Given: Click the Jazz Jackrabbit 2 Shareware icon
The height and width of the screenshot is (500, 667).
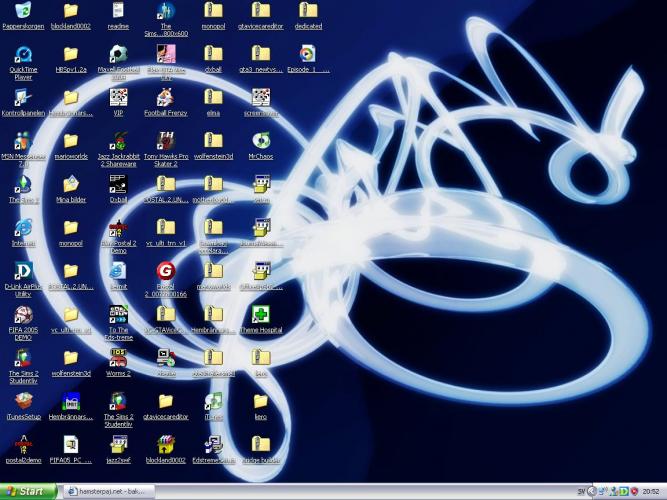Looking at the screenshot, I should tap(118, 141).
